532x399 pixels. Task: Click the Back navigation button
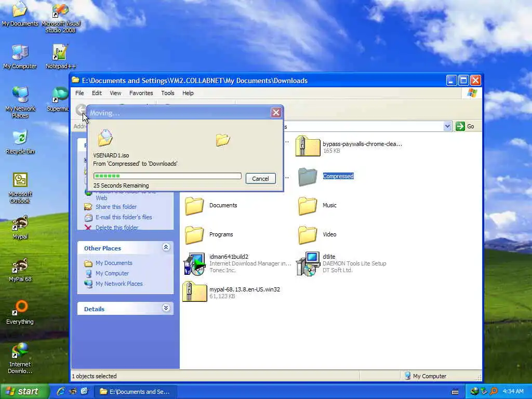coord(81,110)
